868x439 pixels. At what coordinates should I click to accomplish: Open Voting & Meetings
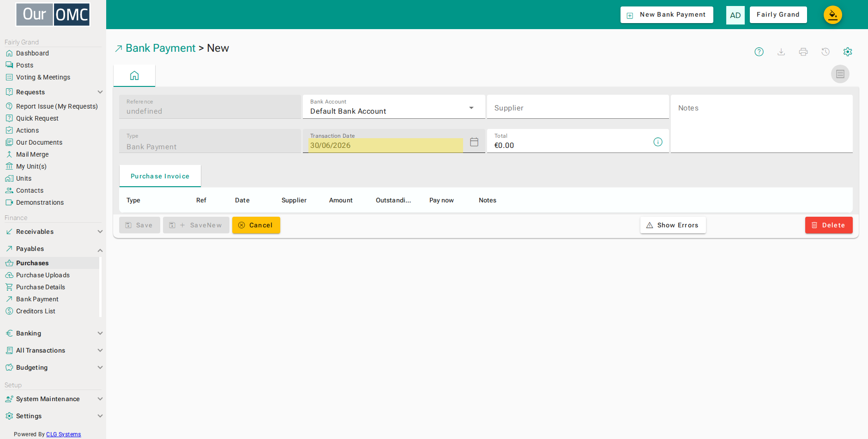point(43,77)
